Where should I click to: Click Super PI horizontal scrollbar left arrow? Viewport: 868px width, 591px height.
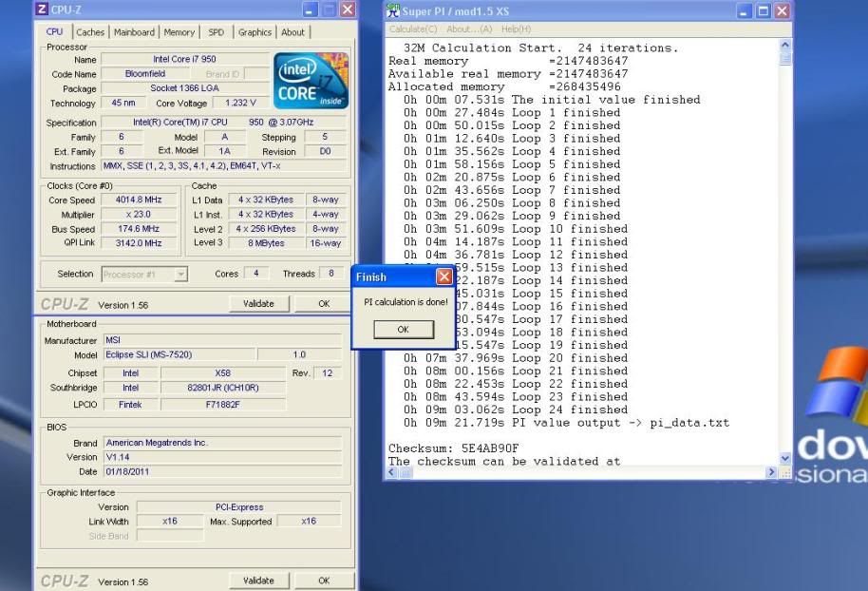[x=392, y=472]
